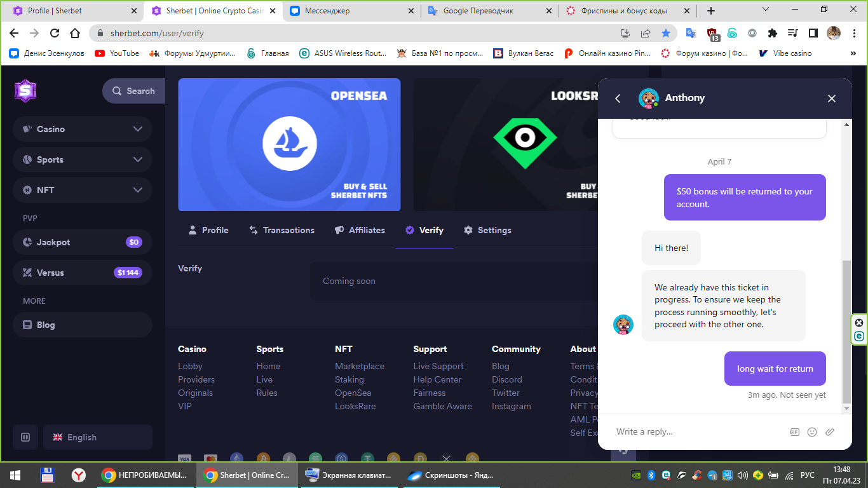Click the browser reload button
868x488 pixels.
pos(55,33)
